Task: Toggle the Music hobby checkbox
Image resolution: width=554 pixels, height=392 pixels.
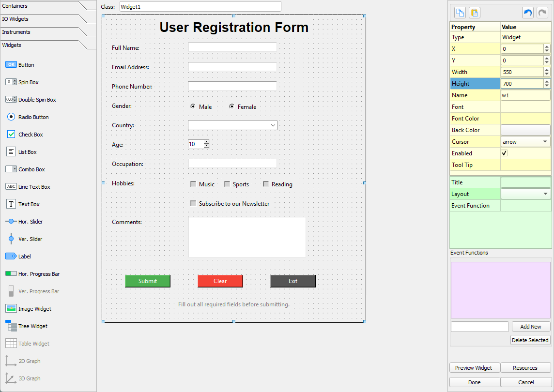Action: pyautogui.click(x=193, y=184)
